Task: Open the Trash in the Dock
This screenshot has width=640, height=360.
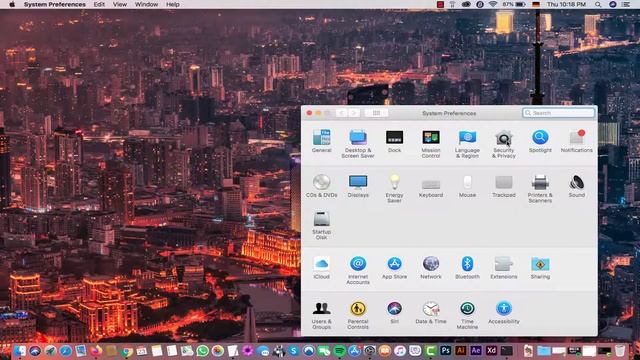Action: [620, 351]
